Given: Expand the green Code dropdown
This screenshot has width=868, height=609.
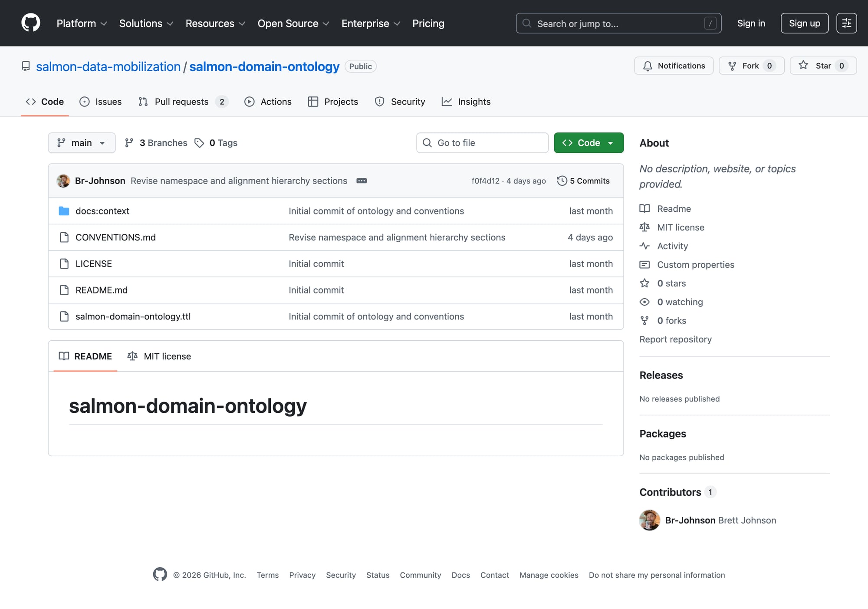Looking at the screenshot, I should [589, 142].
